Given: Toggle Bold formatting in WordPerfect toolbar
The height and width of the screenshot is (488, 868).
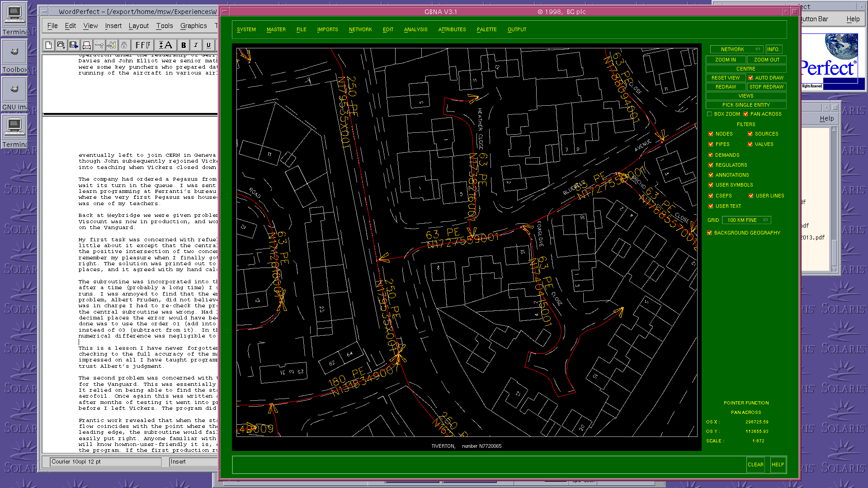Looking at the screenshot, I should [184, 45].
